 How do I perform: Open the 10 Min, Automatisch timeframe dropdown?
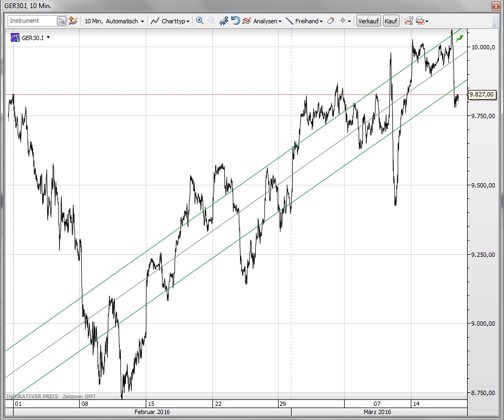point(114,21)
